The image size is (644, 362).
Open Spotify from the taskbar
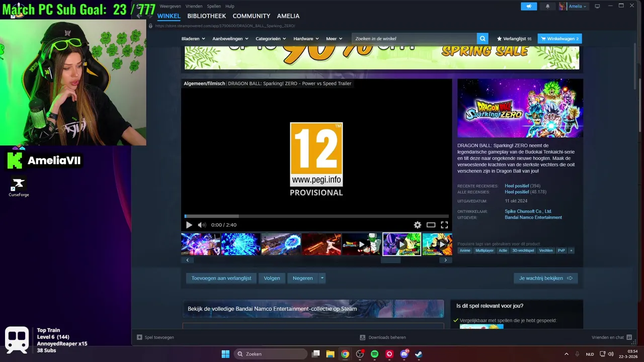374,354
